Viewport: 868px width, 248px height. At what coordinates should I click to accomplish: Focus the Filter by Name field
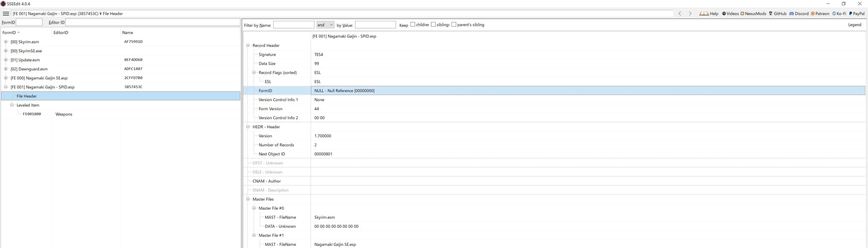pyautogui.click(x=293, y=25)
